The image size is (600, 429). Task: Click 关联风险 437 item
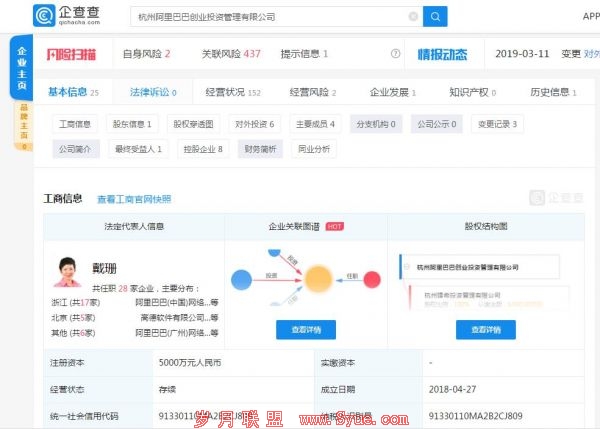point(231,54)
